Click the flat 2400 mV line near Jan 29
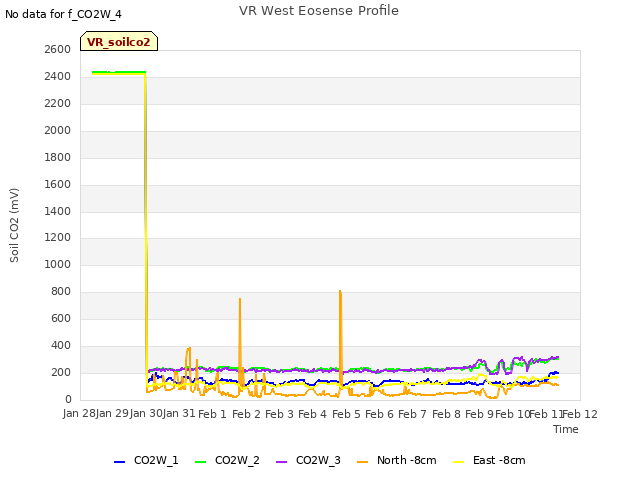Screen dimensions: 640x480 click(x=118, y=73)
